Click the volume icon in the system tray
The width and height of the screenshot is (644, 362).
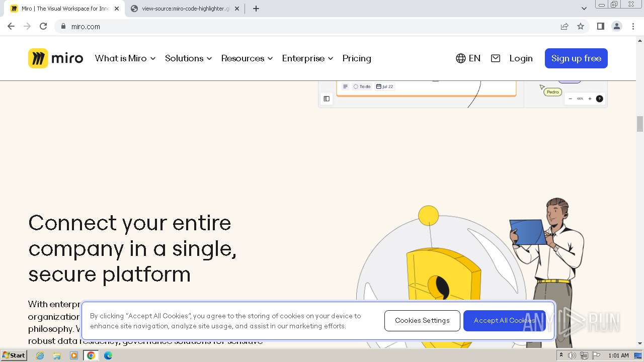572,355
